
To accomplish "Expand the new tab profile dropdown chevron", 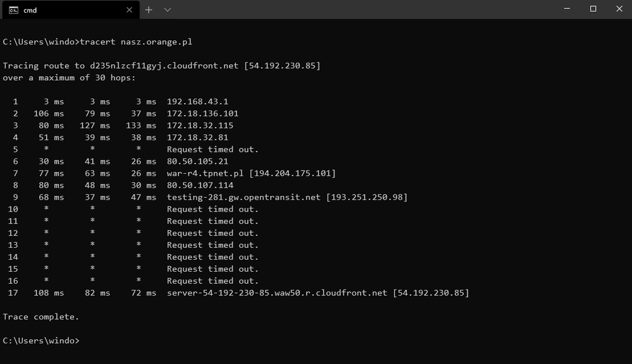I will pyautogui.click(x=168, y=9).
